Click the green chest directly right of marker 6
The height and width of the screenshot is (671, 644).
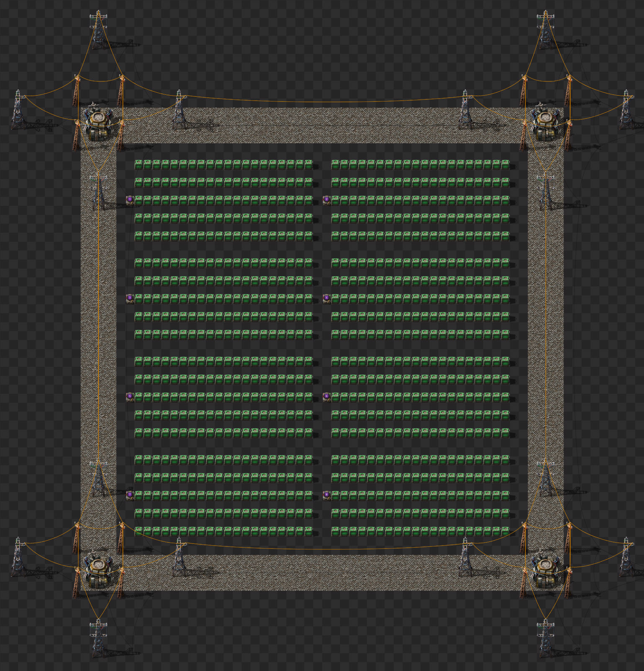click(x=335, y=396)
